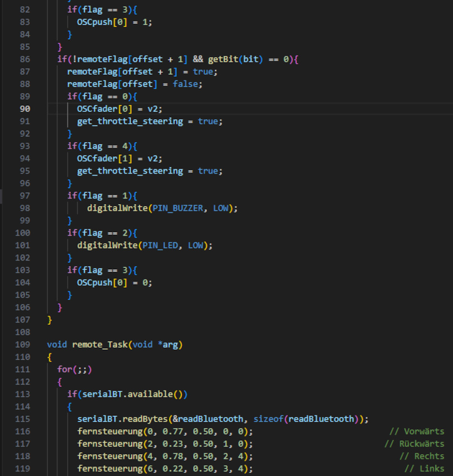
Task: Click the '// Rechts' comment
Action: coord(422,456)
